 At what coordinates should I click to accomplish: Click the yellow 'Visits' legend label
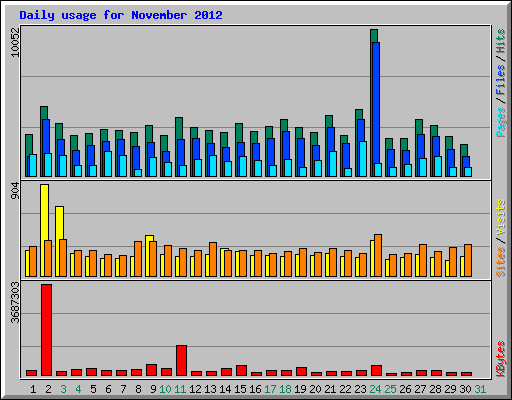500,218
